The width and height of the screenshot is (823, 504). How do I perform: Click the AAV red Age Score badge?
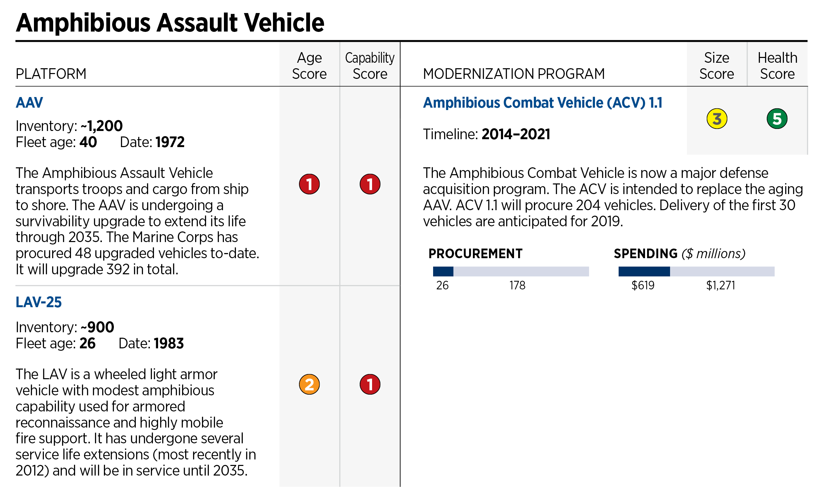pyautogui.click(x=309, y=184)
